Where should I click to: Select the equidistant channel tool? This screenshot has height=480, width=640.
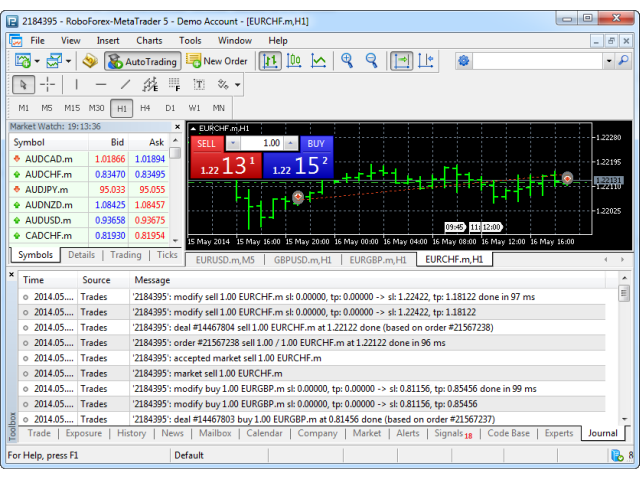tap(150, 85)
